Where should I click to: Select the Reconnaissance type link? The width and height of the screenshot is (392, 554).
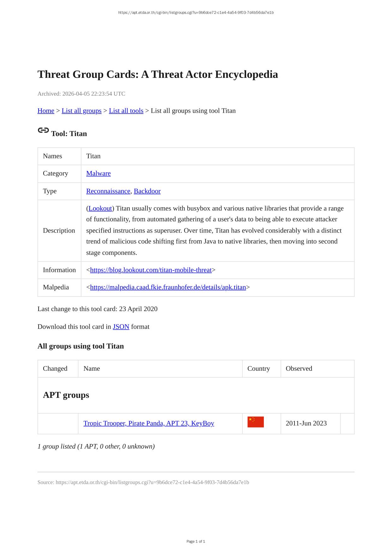point(108,191)
